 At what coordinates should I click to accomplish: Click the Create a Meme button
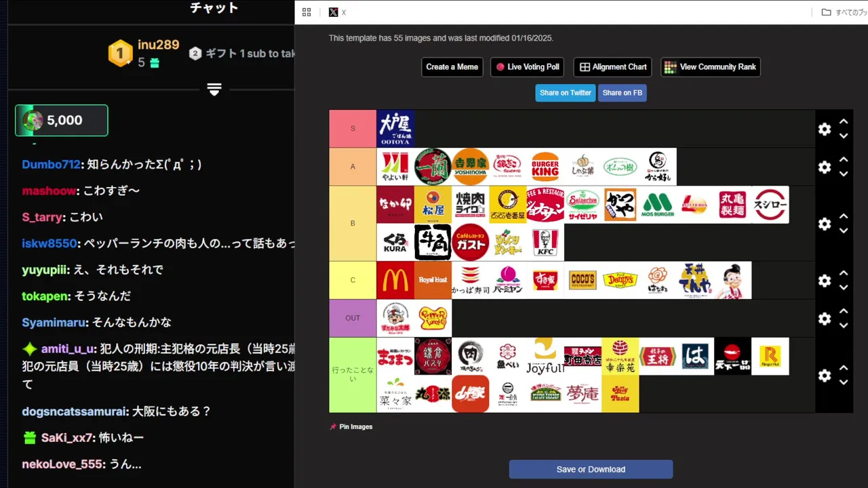coord(452,67)
